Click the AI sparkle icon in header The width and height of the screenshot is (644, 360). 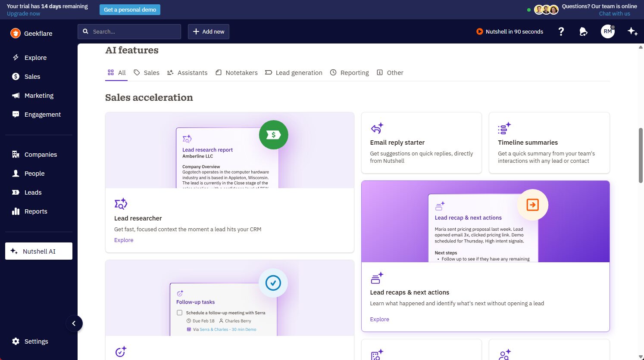pos(633,31)
